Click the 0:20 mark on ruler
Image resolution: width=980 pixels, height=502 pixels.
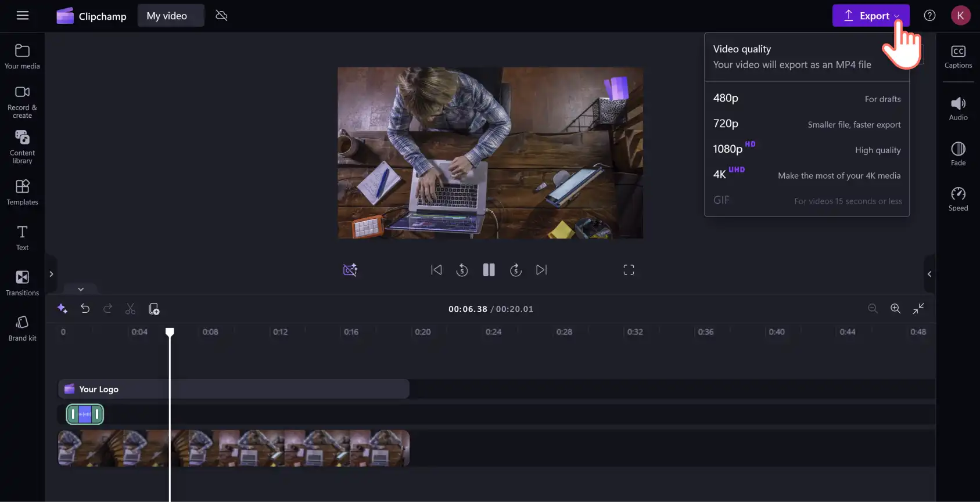coord(423,332)
